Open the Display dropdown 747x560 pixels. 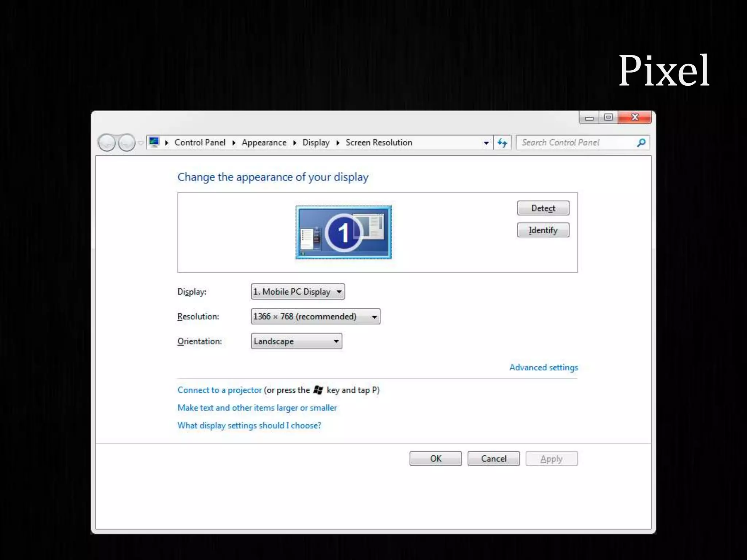point(298,292)
